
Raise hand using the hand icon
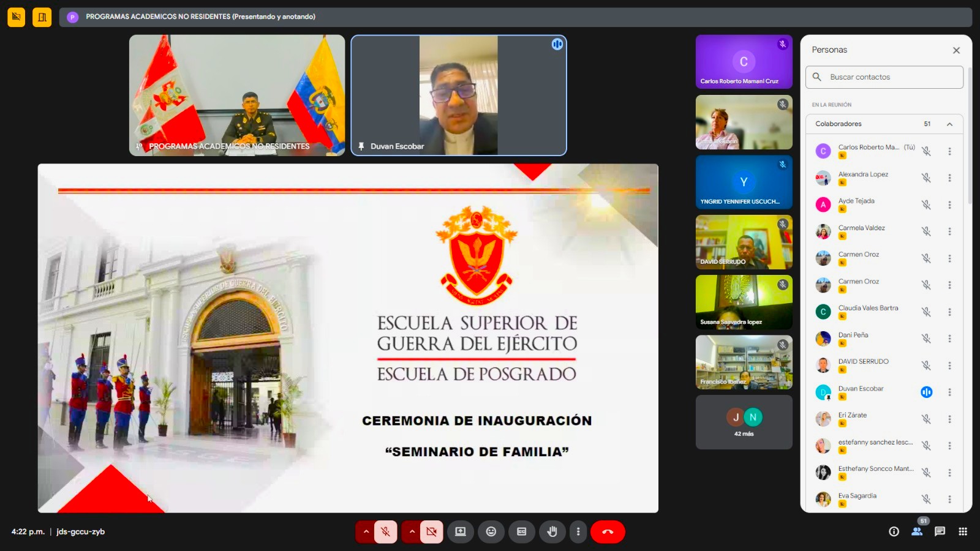[x=552, y=531]
